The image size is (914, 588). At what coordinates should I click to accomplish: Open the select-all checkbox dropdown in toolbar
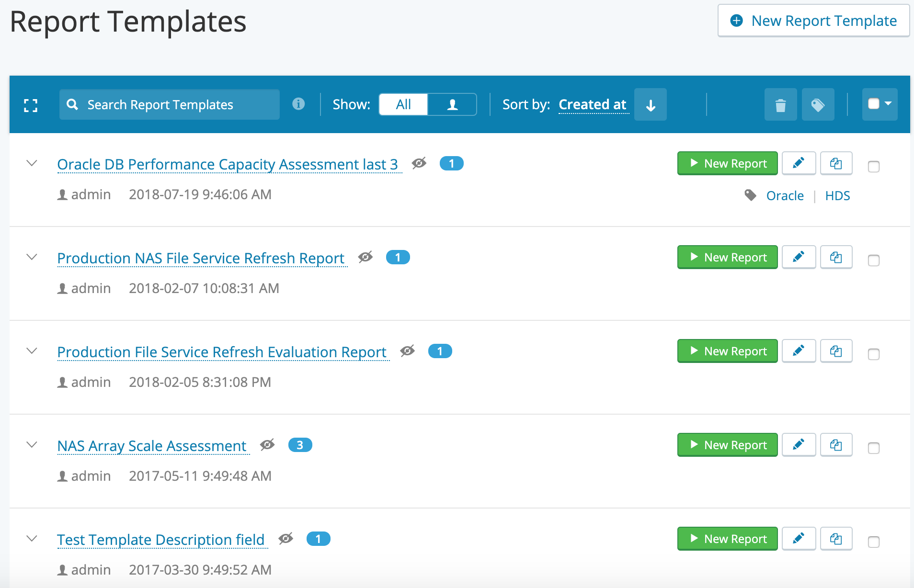(880, 104)
